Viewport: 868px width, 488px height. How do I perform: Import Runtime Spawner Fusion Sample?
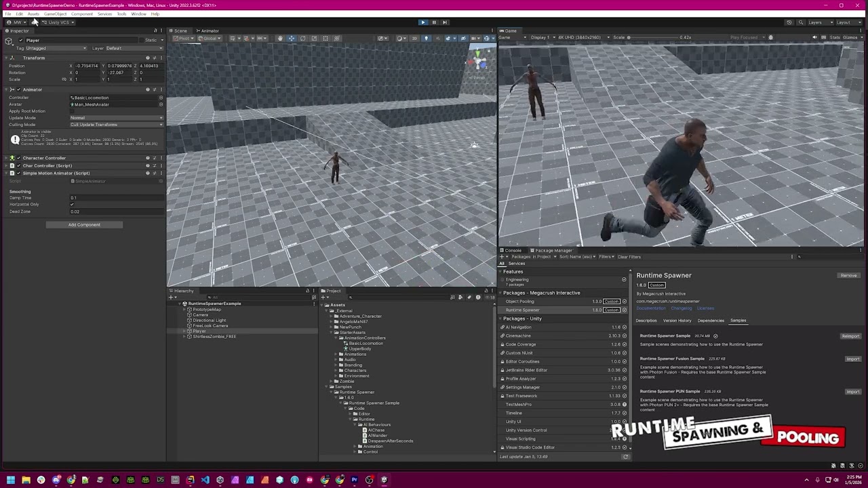(852, 359)
